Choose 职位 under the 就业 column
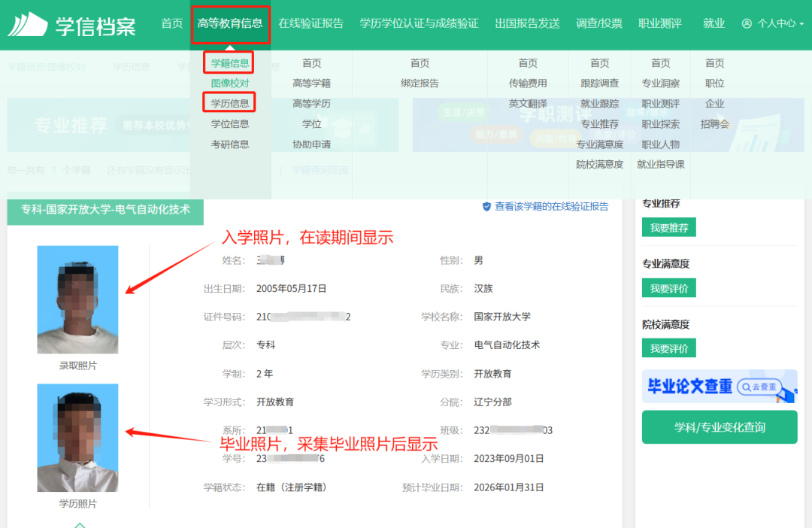Image resolution: width=812 pixels, height=528 pixels. click(x=715, y=83)
